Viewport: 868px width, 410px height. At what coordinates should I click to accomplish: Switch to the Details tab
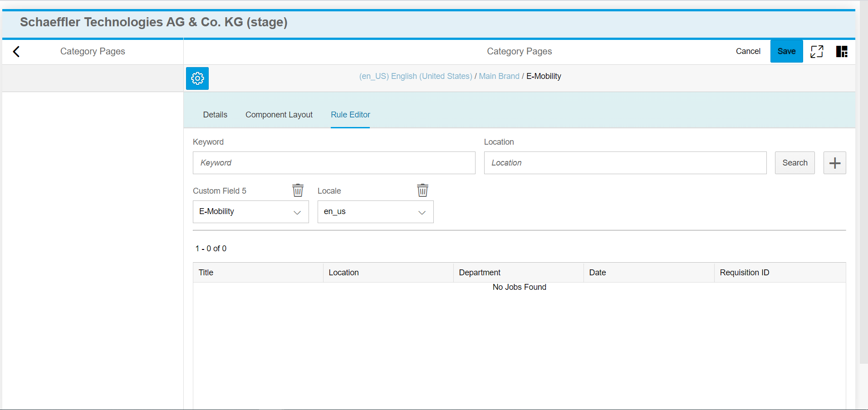point(215,115)
